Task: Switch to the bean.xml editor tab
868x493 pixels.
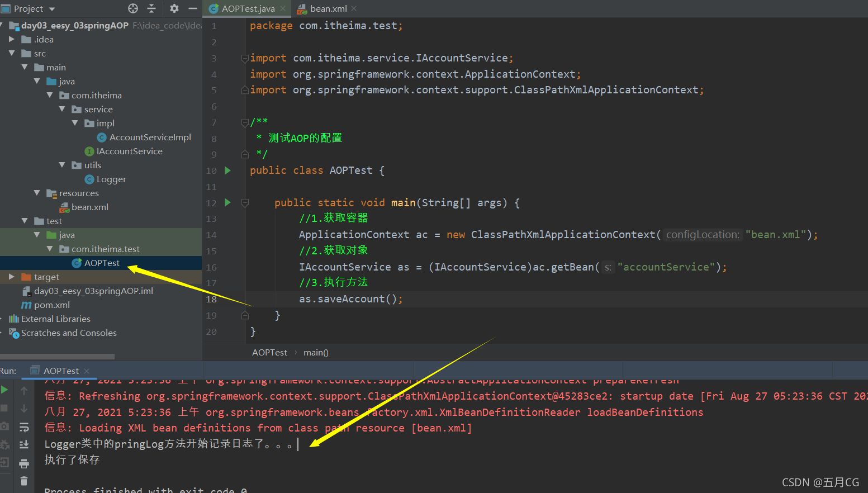Action: pyautogui.click(x=328, y=8)
